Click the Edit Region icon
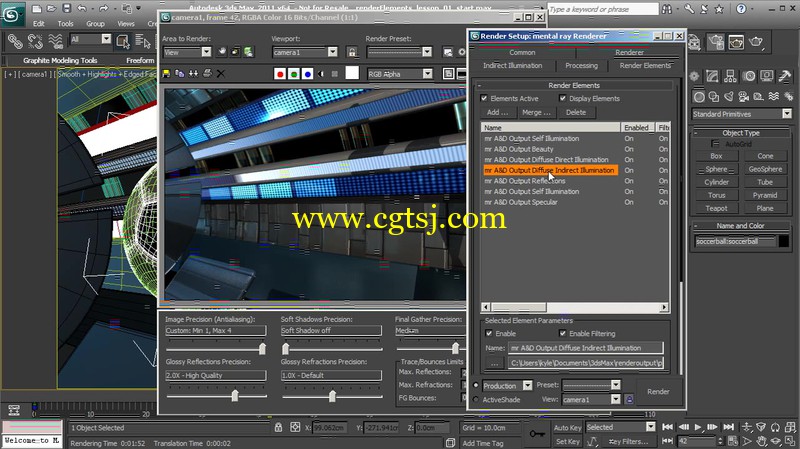This screenshot has height=449, width=800. click(222, 52)
